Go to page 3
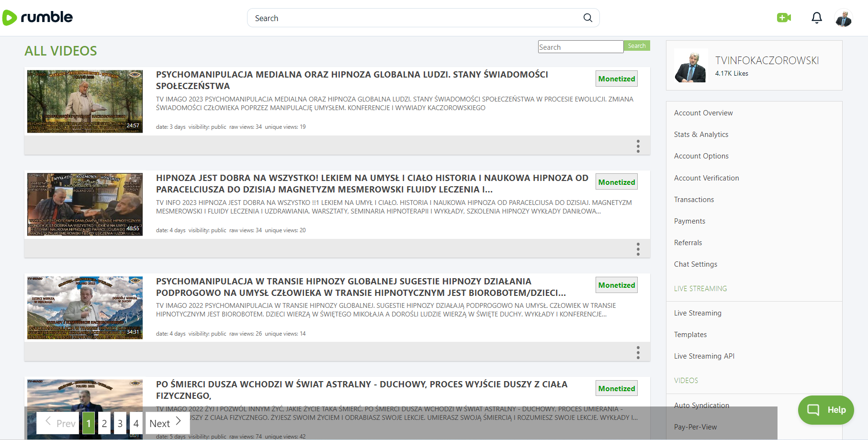Image resolution: width=868 pixels, height=440 pixels. tap(120, 423)
